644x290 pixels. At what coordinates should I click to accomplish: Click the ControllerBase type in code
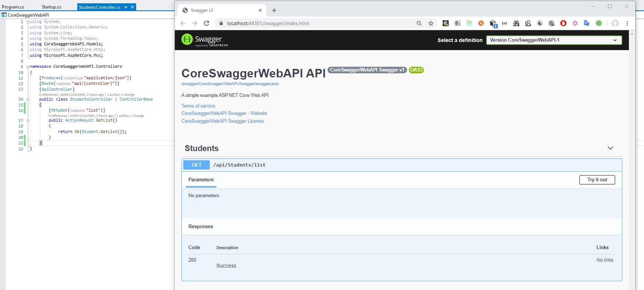coord(136,99)
